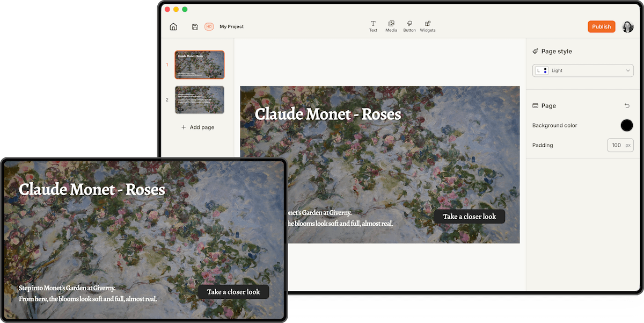Select page 2 thumbnail in the sidebar

199,99
